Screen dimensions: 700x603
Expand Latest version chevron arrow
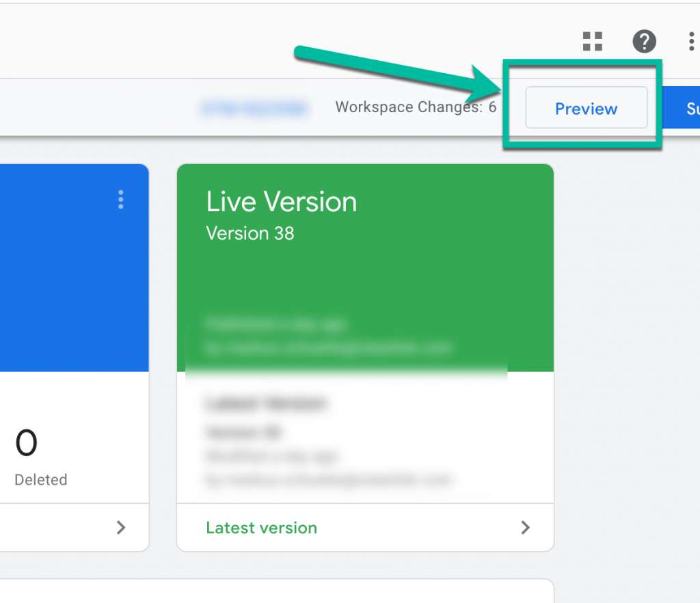pyautogui.click(x=526, y=528)
